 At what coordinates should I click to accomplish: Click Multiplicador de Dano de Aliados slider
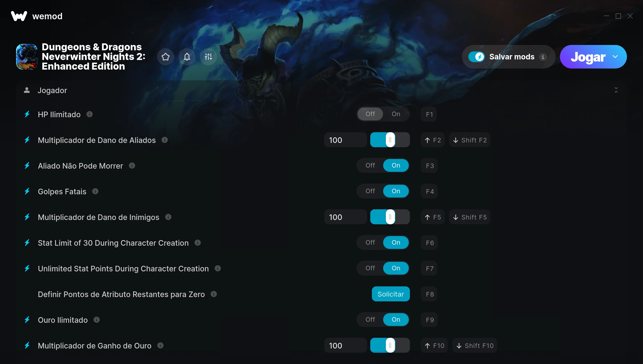click(390, 140)
